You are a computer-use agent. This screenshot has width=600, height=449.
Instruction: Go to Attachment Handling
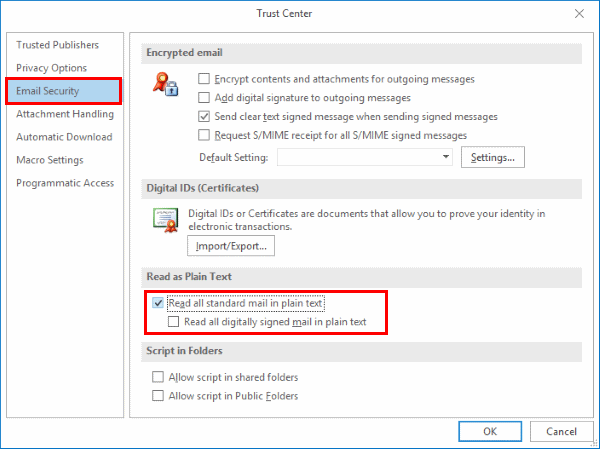(x=65, y=114)
